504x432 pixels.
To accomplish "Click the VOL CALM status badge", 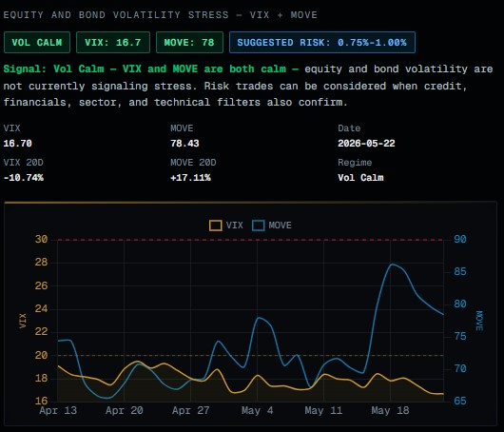I will coord(37,42).
